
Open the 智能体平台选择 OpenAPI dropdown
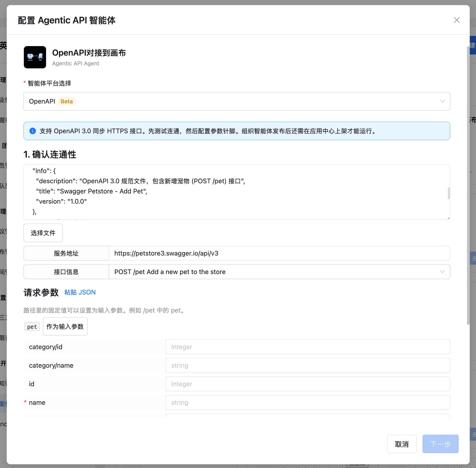click(x=237, y=101)
